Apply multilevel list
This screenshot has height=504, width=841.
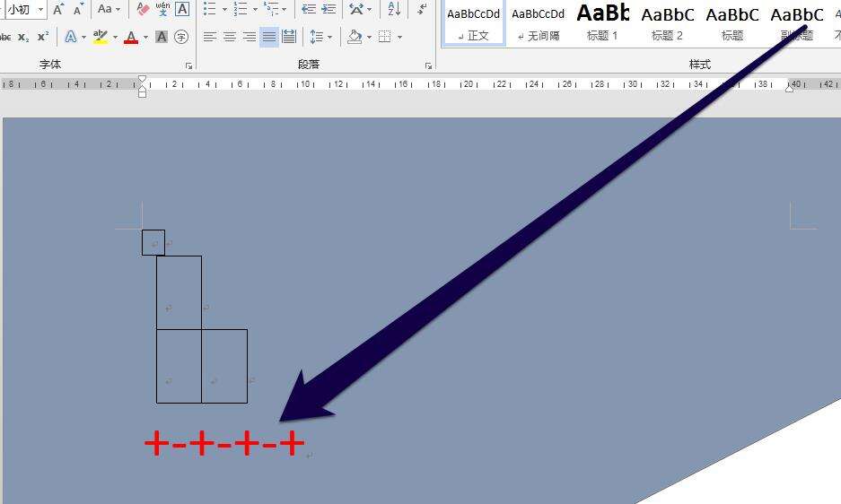coord(271,9)
